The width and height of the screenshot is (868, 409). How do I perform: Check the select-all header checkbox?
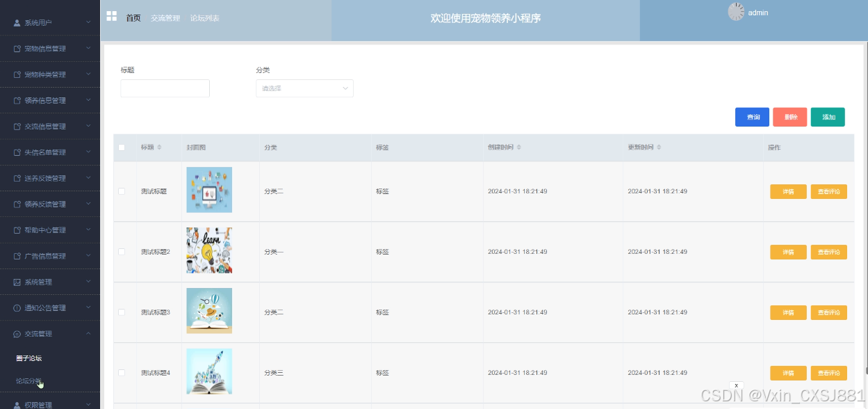(122, 147)
